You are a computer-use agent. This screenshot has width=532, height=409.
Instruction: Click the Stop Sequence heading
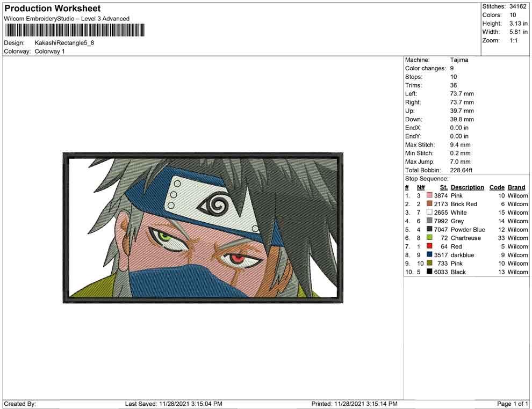tap(427, 179)
